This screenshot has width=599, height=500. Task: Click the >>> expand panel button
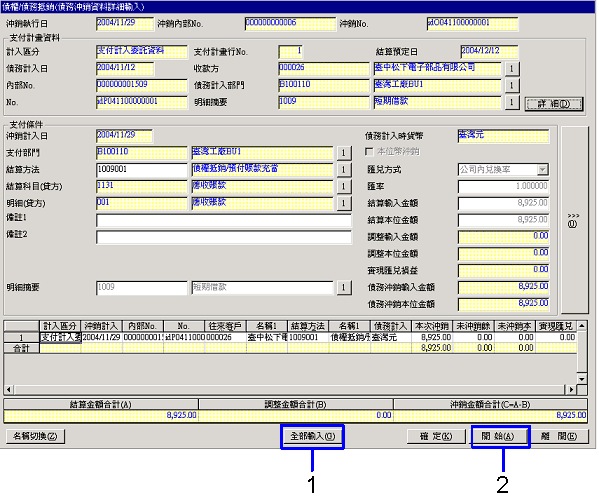(573, 220)
